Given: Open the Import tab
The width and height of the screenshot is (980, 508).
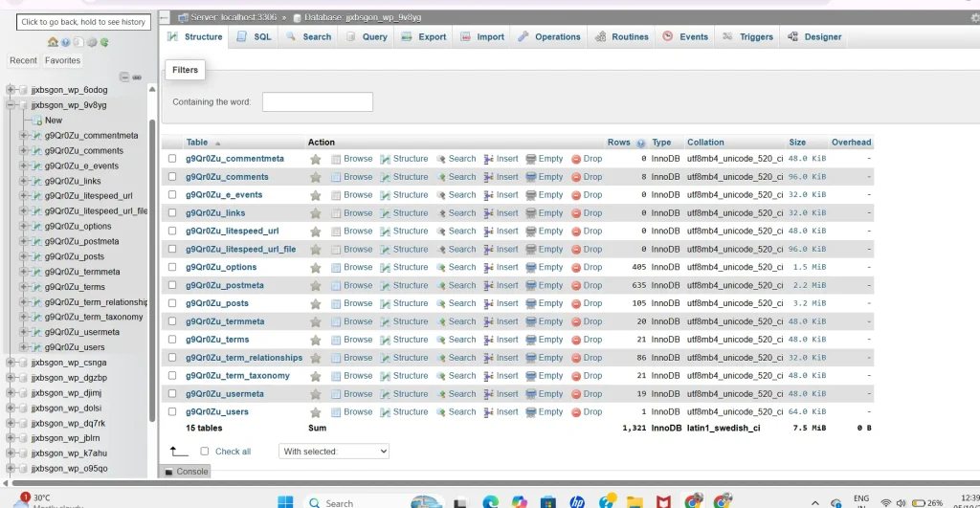Looking at the screenshot, I should [482, 37].
